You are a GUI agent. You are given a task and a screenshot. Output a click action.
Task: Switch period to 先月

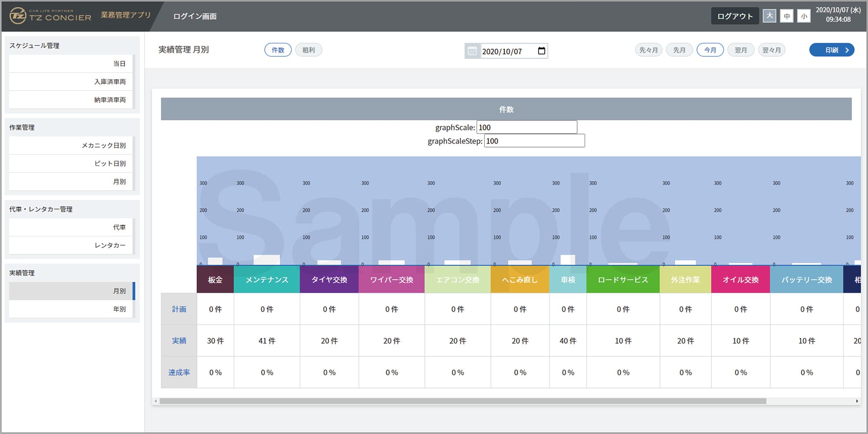[679, 50]
